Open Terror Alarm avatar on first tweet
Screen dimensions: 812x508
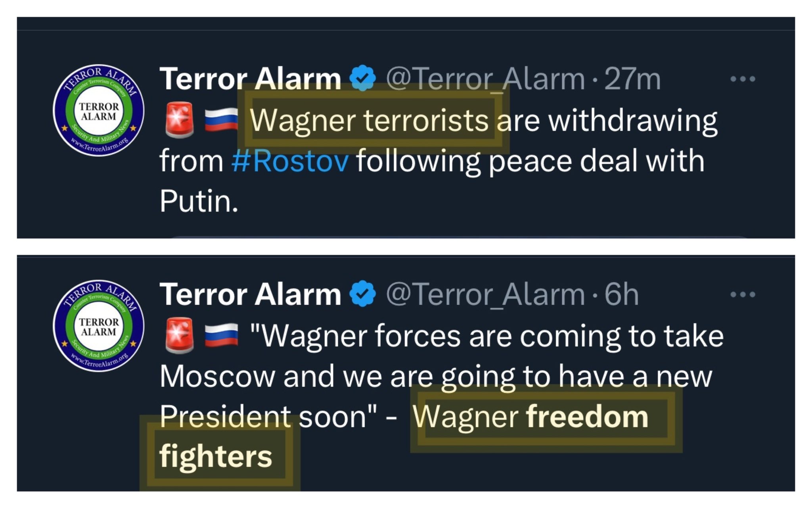99,110
